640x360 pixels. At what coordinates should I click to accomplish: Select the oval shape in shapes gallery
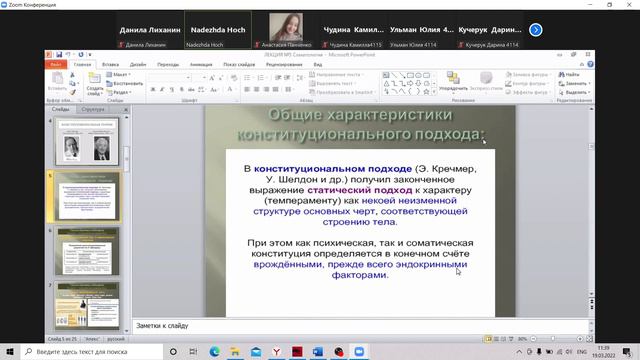[419, 75]
